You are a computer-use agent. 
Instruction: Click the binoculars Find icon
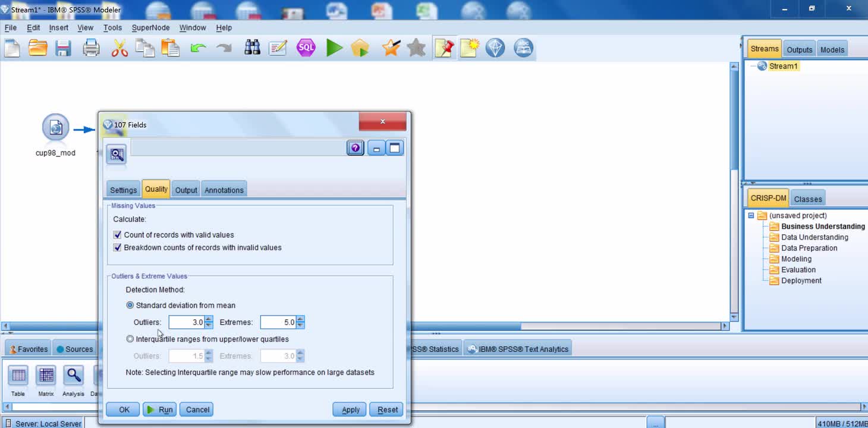[x=252, y=48]
